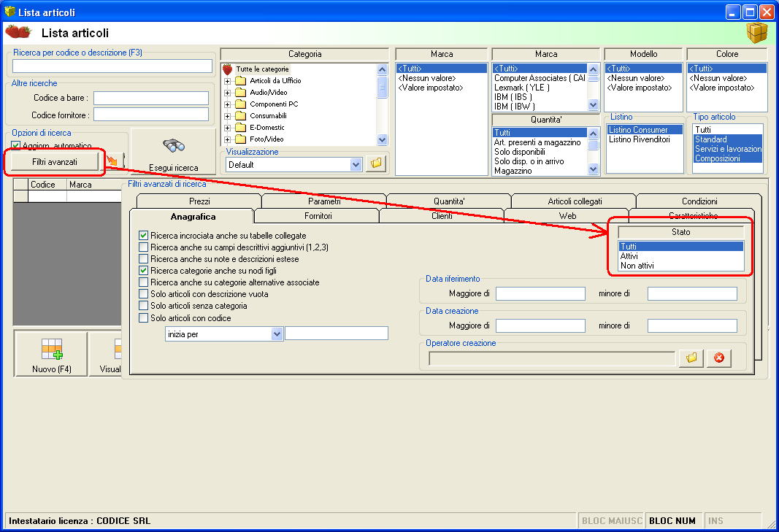Click the package box icon in header
Image resolution: width=779 pixels, height=532 pixels.
[x=756, y=33]
